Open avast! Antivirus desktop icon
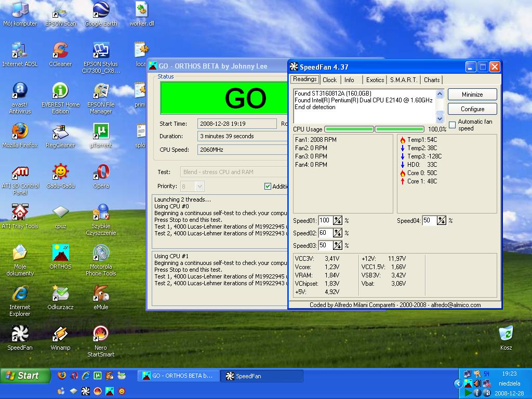The width and height of the screenshot is (532, 399). [20, 98]
